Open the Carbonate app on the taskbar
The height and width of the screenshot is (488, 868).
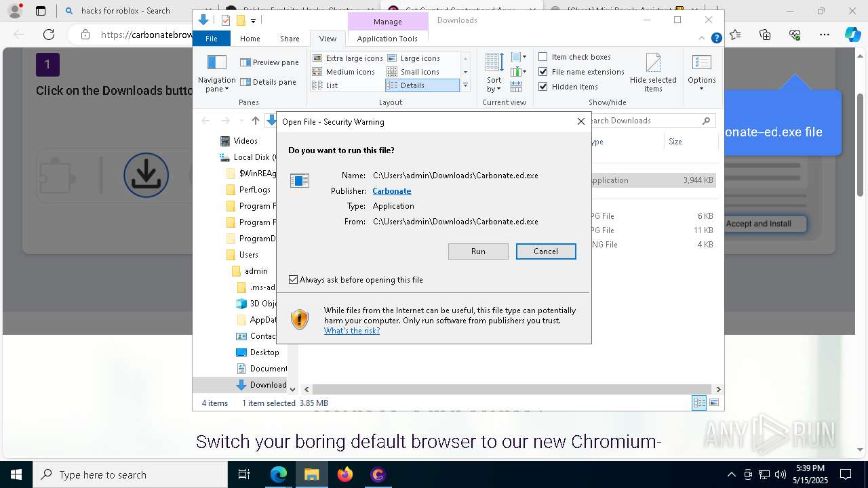coord(378,474)
